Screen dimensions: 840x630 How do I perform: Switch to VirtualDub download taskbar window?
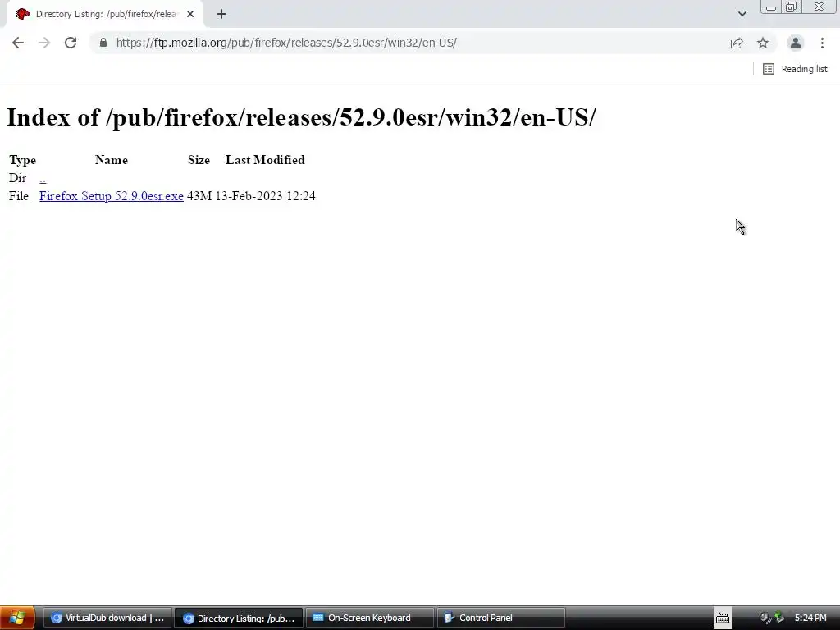pos(107,619)
